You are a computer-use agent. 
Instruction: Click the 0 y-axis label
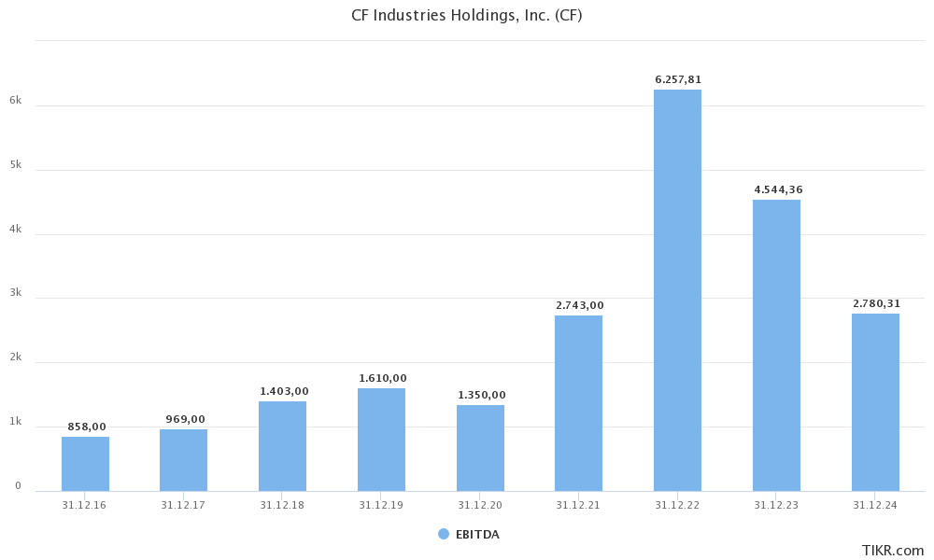click(18, 485)
